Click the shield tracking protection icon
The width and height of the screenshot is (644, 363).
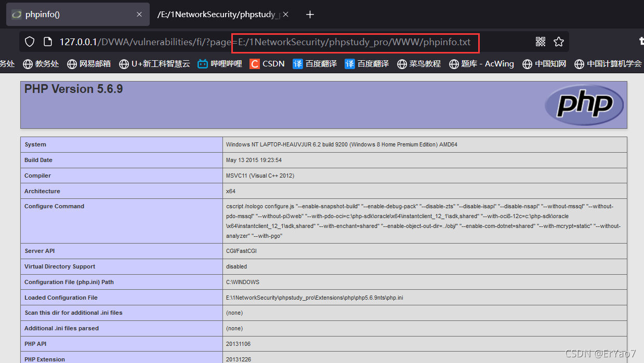30,42
